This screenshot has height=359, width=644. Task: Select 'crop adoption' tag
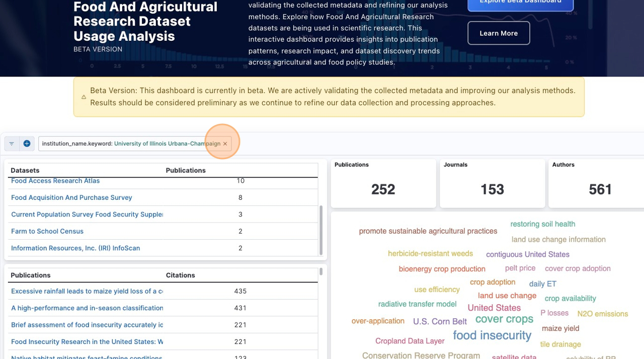click(x=493, y=282)
